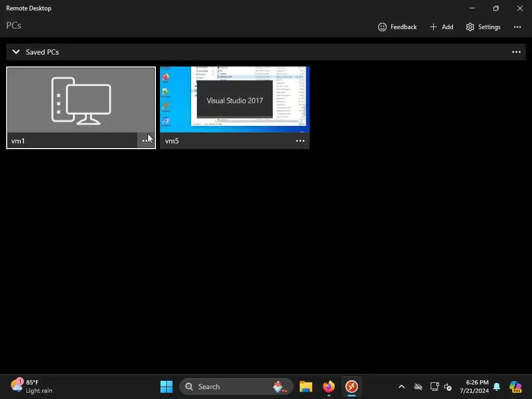Image resolution: width=532 pixels, height=399 pixels.
Task: Open the weather widget showing 85°F
Action: pos(32,387)
